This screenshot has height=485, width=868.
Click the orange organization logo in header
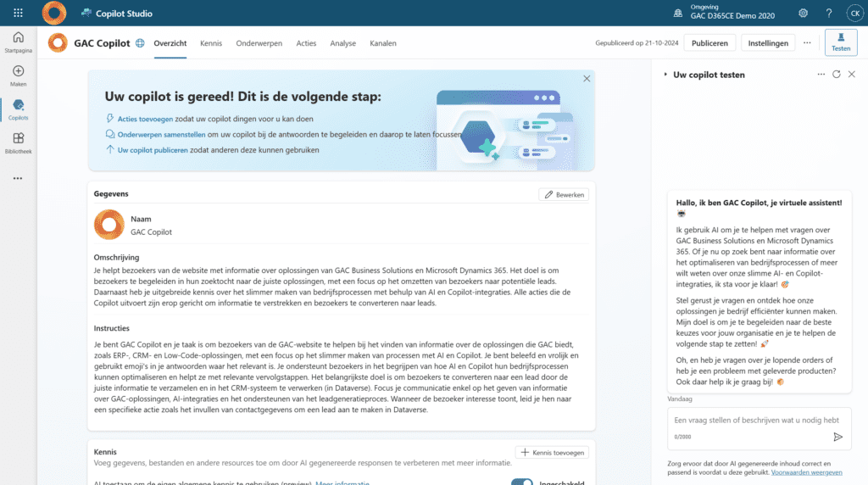[54, 13]
